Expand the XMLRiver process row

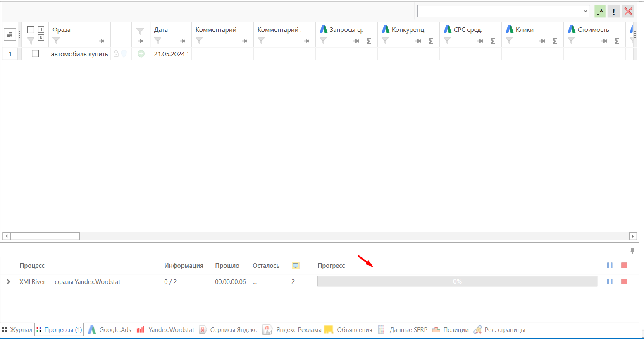coord(8,281)
